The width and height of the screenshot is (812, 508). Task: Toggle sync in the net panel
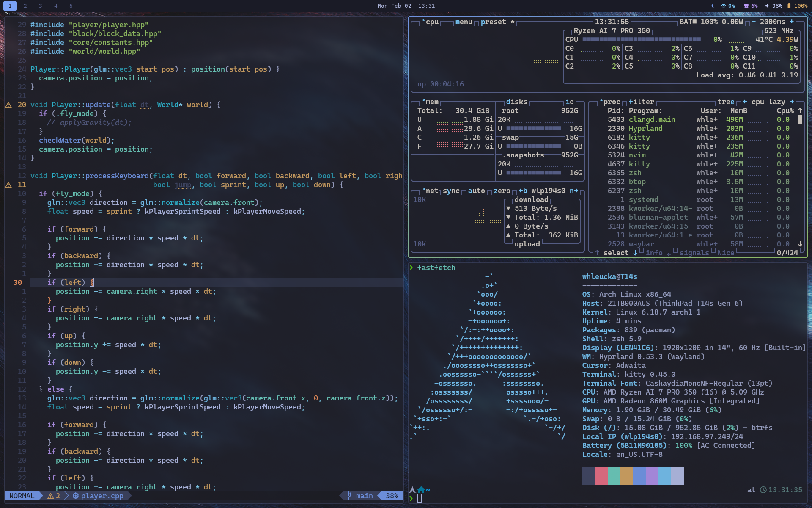(x=451, y=191)
